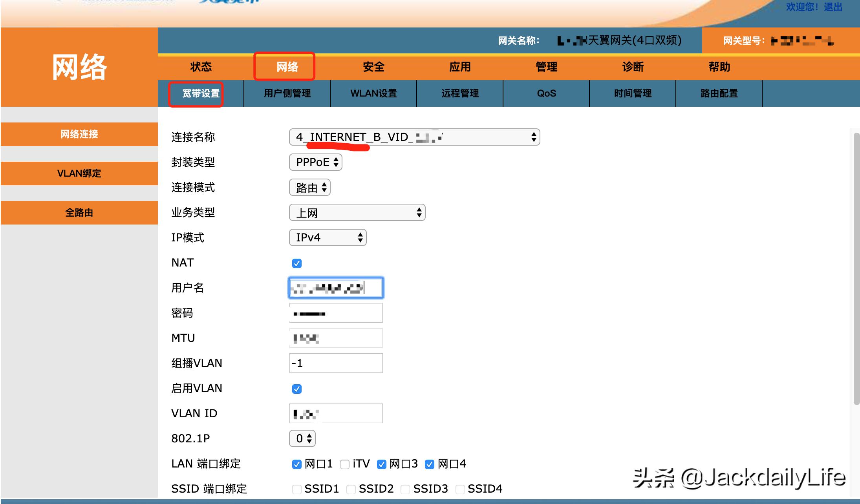Enable the iTV port binding
This screenshot has height=504, width=860.
pos(344,464)
